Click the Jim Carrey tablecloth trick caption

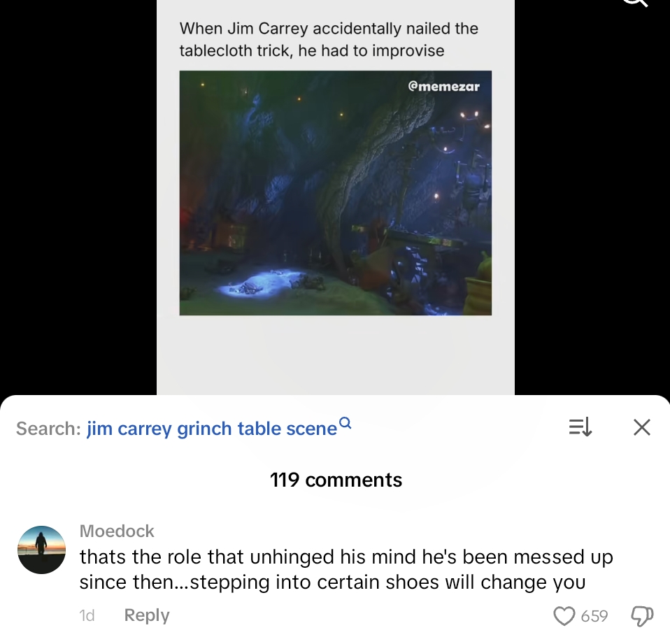(329, 39)
